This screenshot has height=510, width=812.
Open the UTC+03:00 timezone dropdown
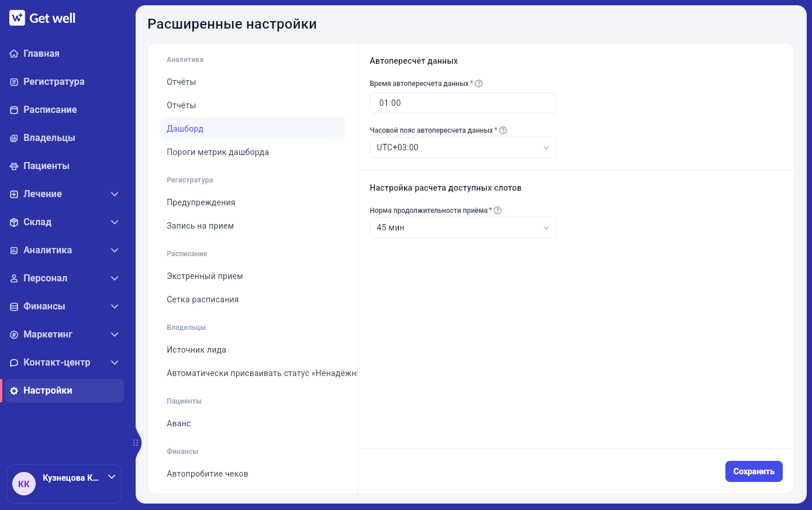pos(463,147)
